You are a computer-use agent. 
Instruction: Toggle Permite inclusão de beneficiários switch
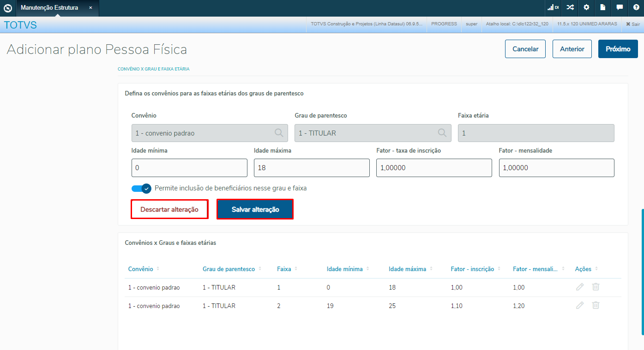(x=141, y=188)
